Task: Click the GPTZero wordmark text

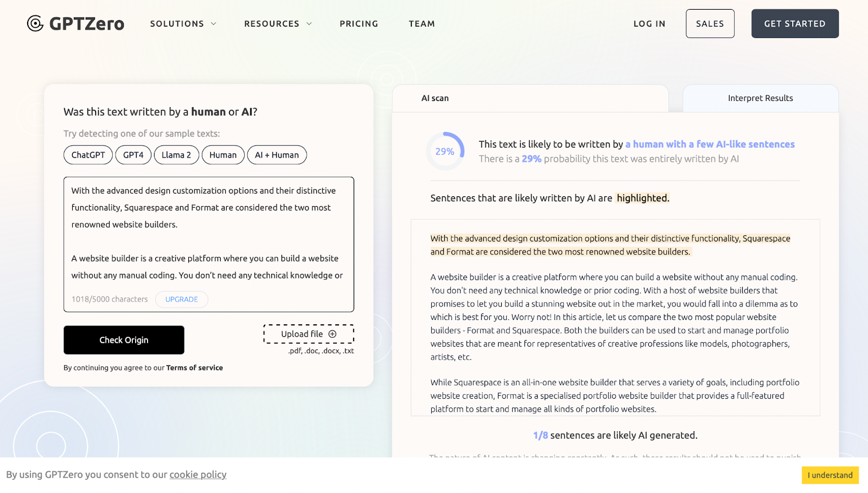Action: click(x=87, y=24)
